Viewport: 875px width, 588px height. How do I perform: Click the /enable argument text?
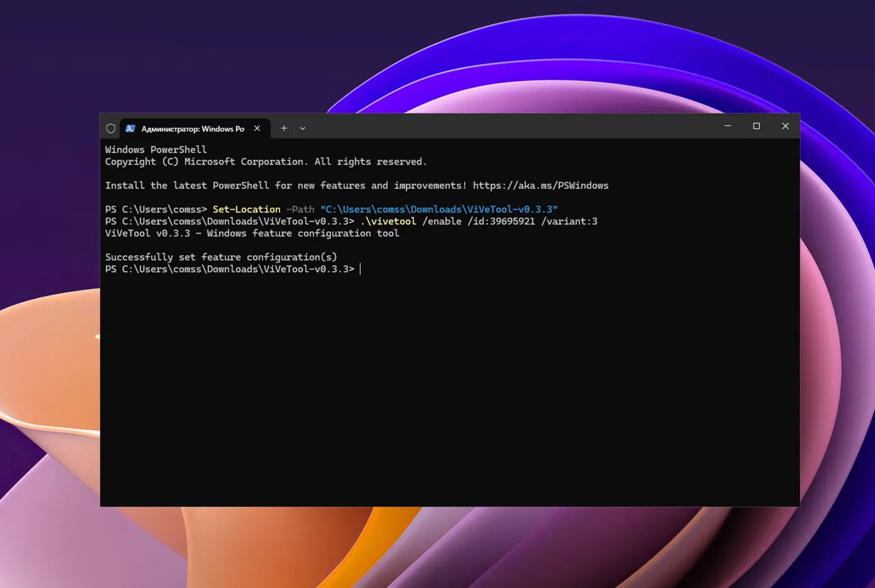point(442,221)
